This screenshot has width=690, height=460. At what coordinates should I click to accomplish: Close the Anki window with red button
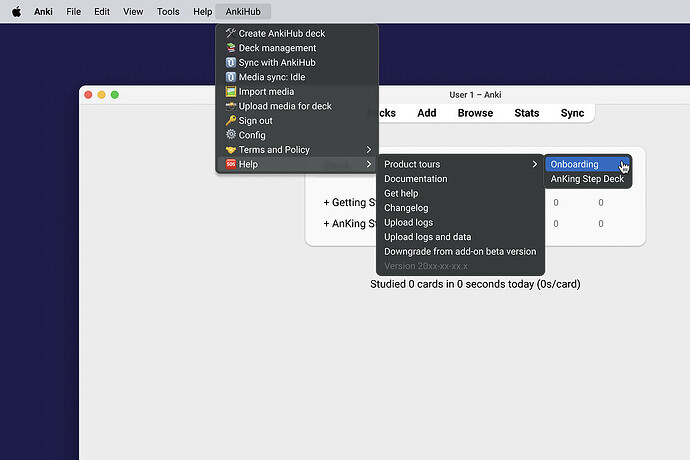[x=88, y=95]
